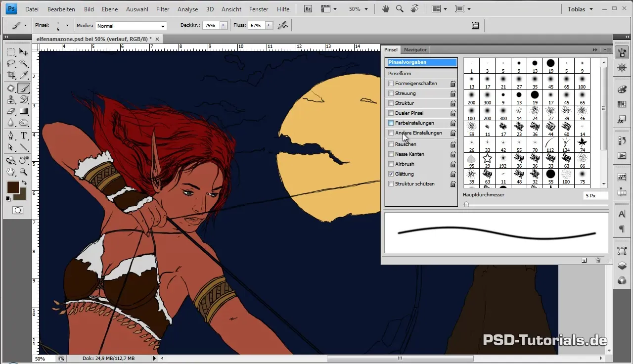Switch to the Pinsel tab
633x364 pixels.
click(x=391, y=49)
